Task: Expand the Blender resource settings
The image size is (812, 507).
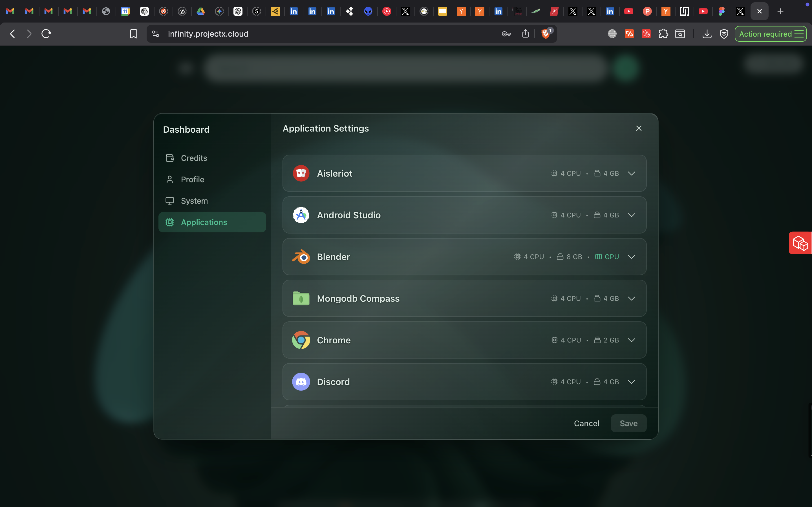Action: [x=632, y=257]
